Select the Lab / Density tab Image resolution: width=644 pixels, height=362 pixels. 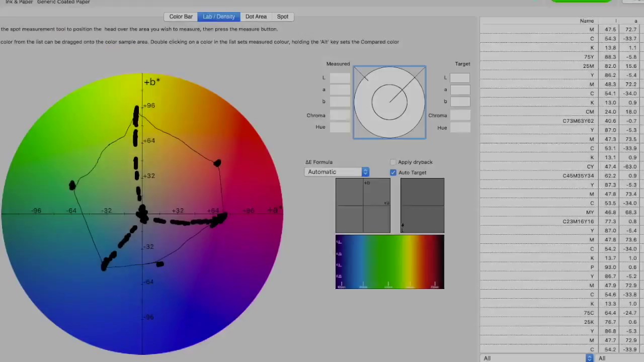[219, 17]
